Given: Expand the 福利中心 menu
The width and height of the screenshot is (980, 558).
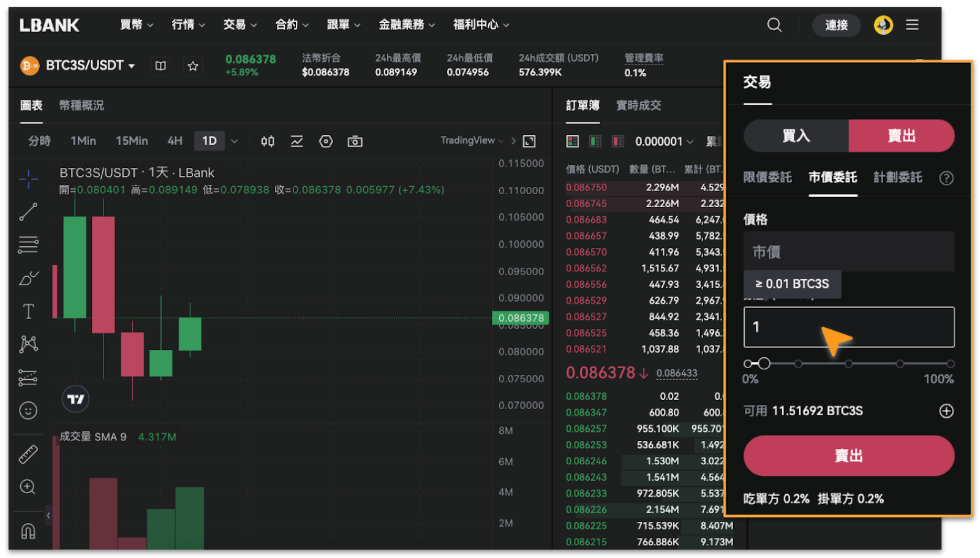Looking at the screenshot, I should point(481,25).
